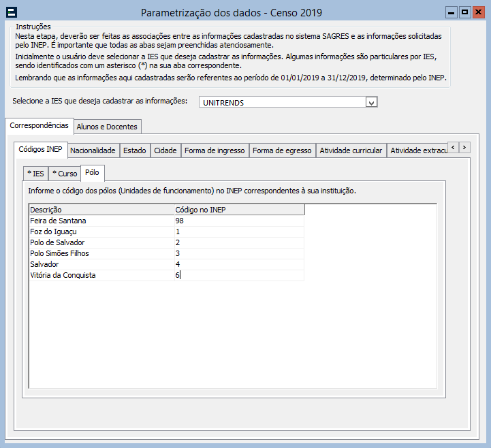Switch to the * IES sub-tab
This screenshot has width=491, height=448.
[35, 174]
